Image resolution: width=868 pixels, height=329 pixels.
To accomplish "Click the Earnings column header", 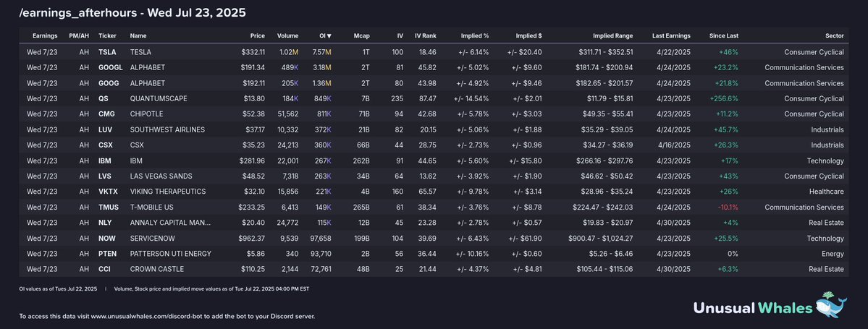I will coord(45,36).
